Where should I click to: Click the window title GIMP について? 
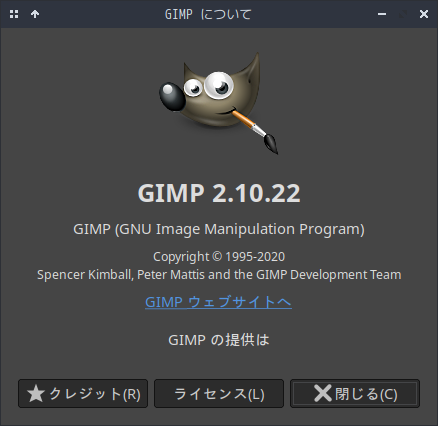click(x=208, y=14)
